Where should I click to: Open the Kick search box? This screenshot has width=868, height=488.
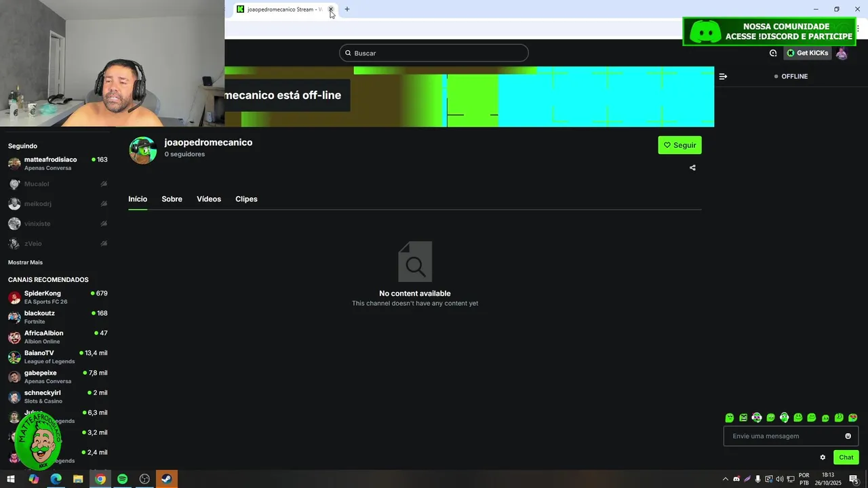click(434, 53)
